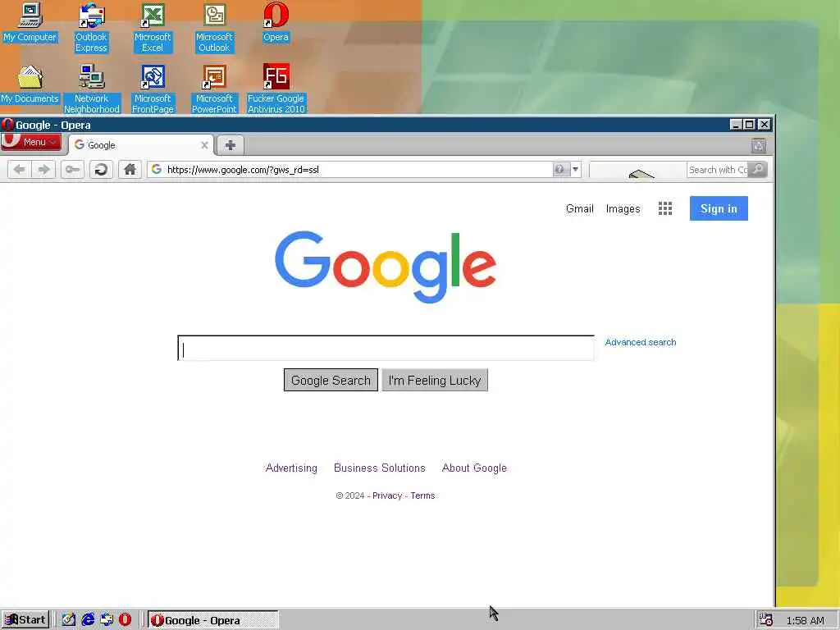
Task: Select the Opera desktop shortcut
Action: pyautogui.click(x=276, y=22)
